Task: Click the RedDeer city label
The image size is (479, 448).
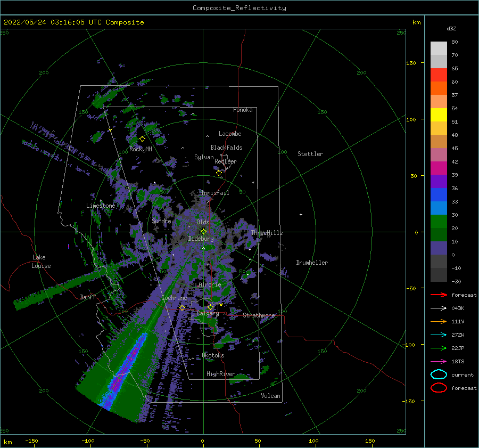Action: point(226,161)
